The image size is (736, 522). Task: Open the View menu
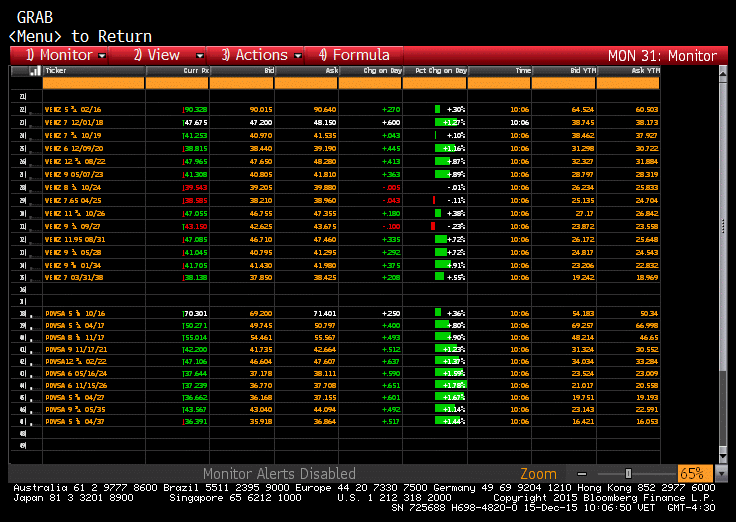157,55
